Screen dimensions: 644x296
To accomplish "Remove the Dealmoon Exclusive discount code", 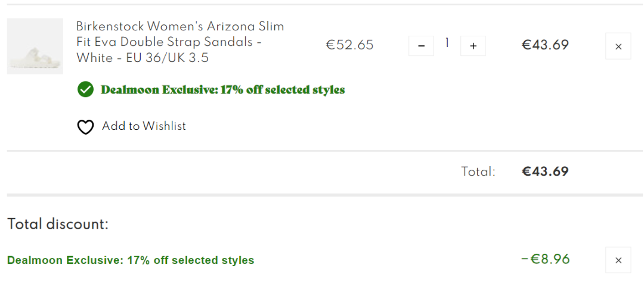I will tap(618, 260).
